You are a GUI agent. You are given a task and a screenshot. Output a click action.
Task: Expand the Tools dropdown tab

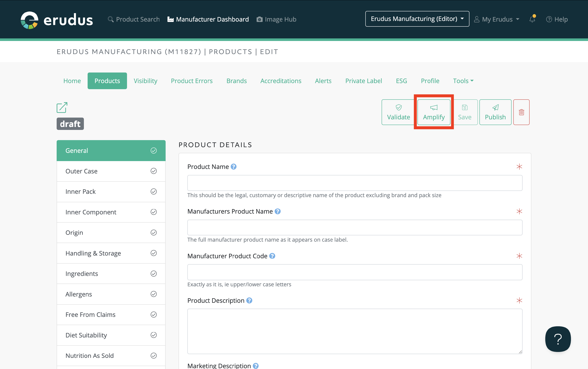point(463,81)
